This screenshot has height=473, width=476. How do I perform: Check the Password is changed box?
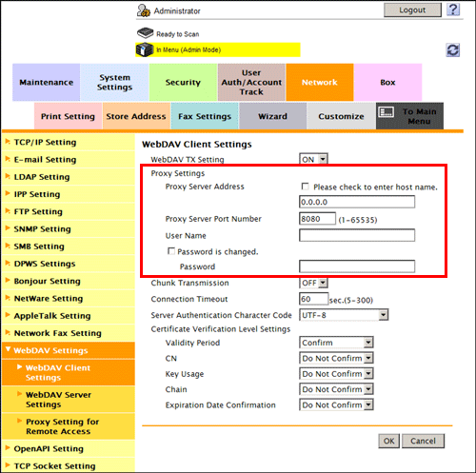[x=171, y=251]
